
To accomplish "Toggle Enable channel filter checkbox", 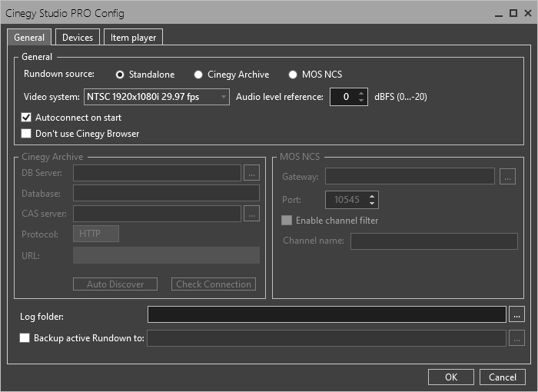I will [287, 221].
